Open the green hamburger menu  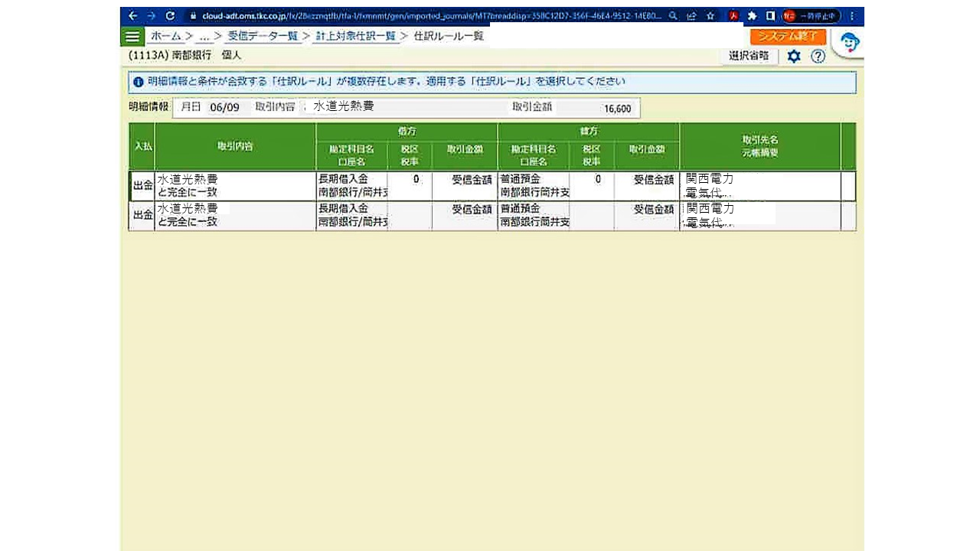coord(132,37)
